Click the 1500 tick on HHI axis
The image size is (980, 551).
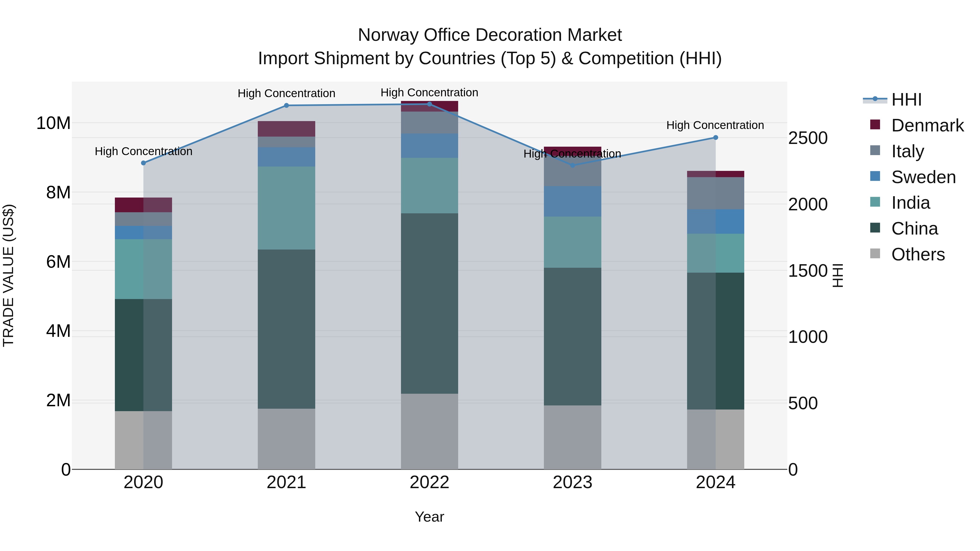pyautogui.click(x=808, y=271)
